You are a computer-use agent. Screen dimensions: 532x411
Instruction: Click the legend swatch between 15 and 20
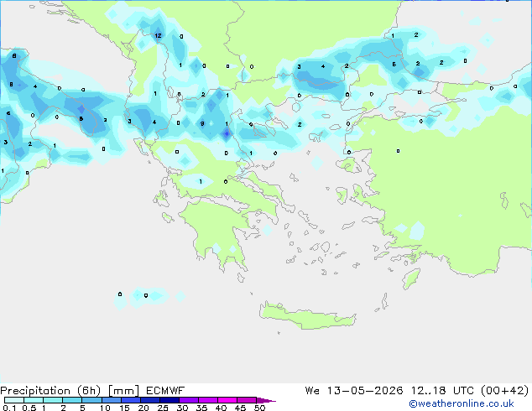point(131,400)
